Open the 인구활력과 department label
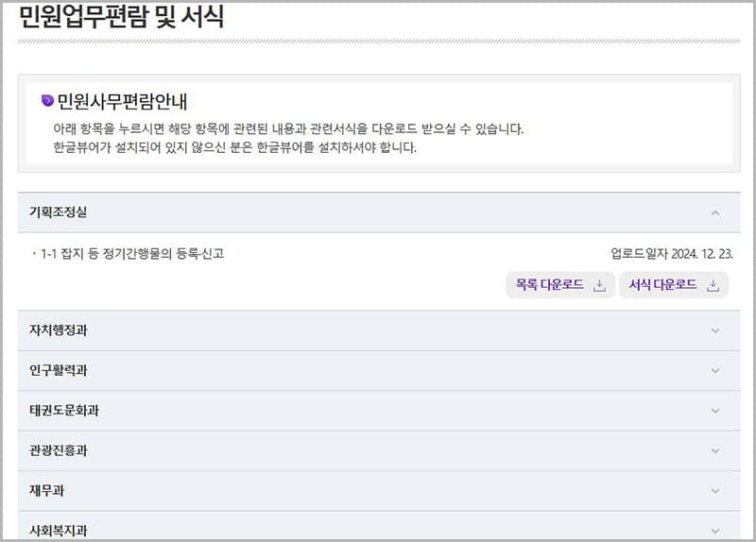The width and height of the screenshot is (756, 542). click(x=59, y=371)
